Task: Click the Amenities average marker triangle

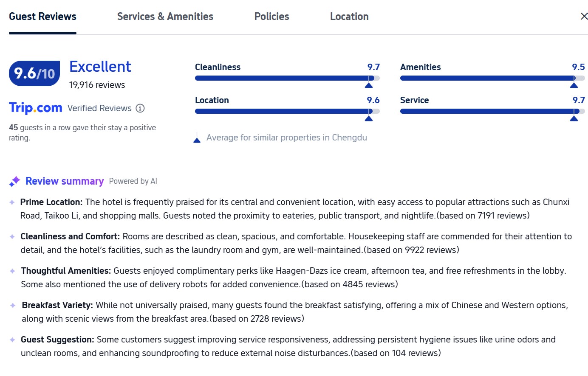Action: [x=574, y=85]
